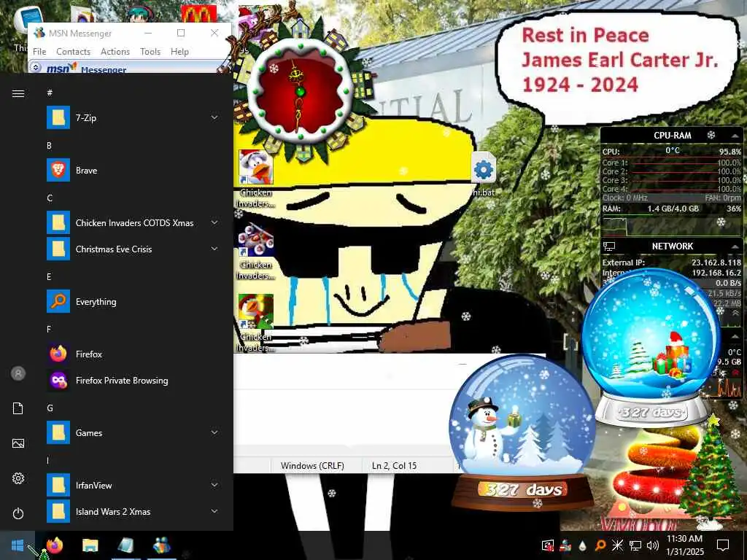The image size is (747, 560).
Task: Switch to MSN Messenger on the taskbar
Action: [161, 545]
